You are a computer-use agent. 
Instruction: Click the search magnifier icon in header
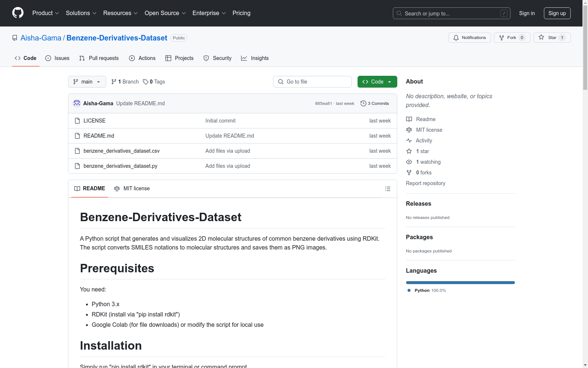(x=399, y=13)
